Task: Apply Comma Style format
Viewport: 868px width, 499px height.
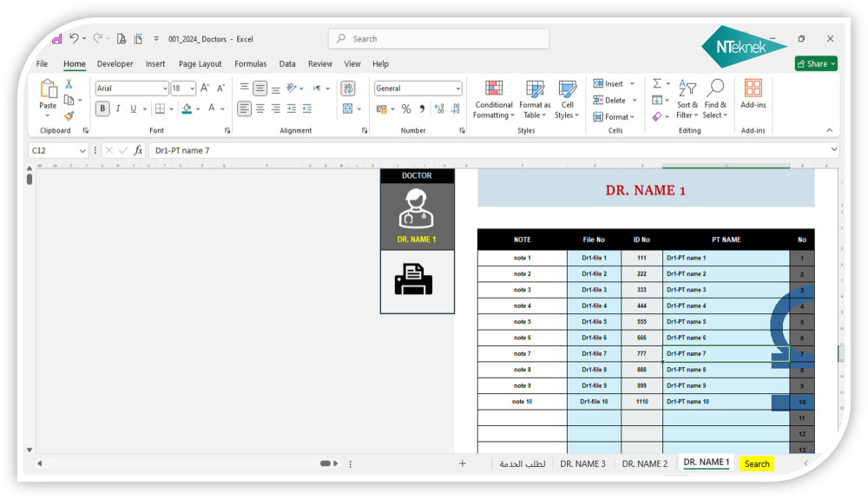Action: pos(423,109)
